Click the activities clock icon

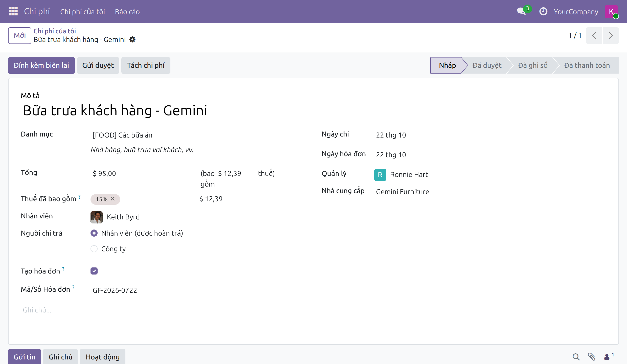[543, 11]
